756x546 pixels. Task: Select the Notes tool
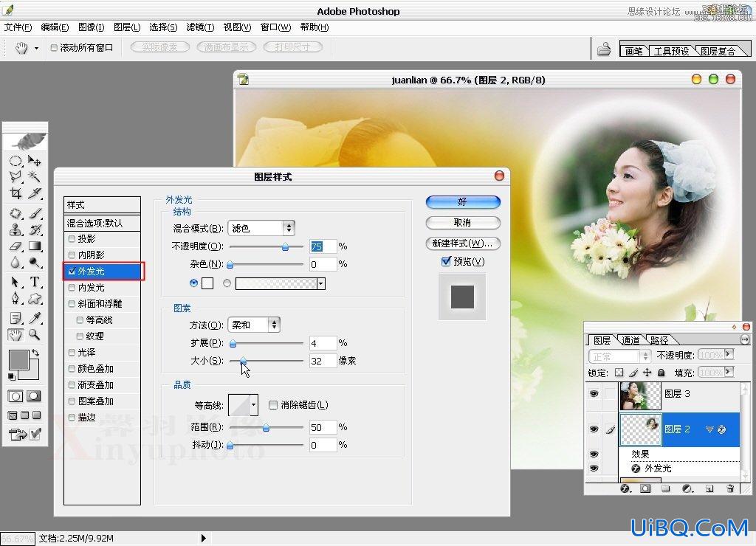[16, 318]
